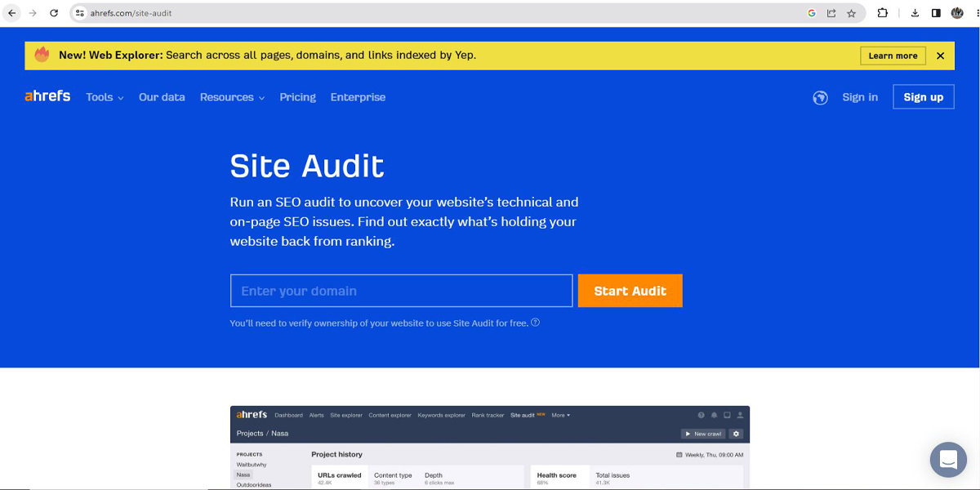The height and width of the screenshot is (490, 980).
Task: Click the Site Audit dashboard screenshot
Action: tap(490, 448)
